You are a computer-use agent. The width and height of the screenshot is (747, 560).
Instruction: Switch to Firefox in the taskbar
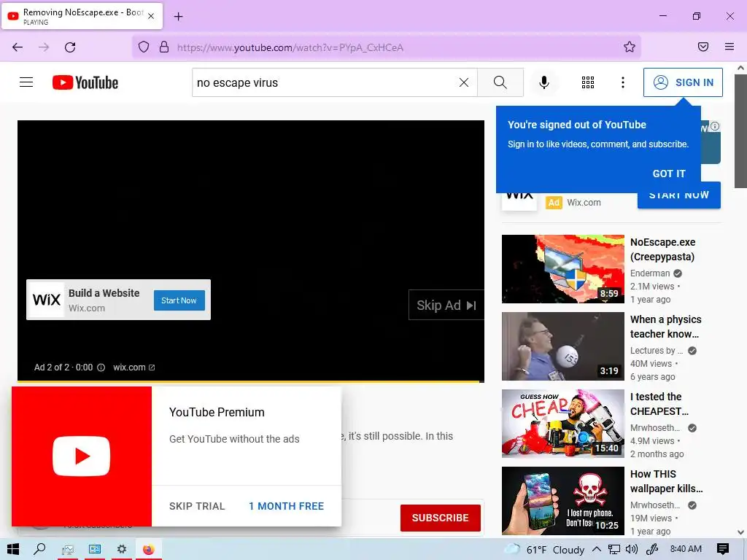[x=149, y=550]
